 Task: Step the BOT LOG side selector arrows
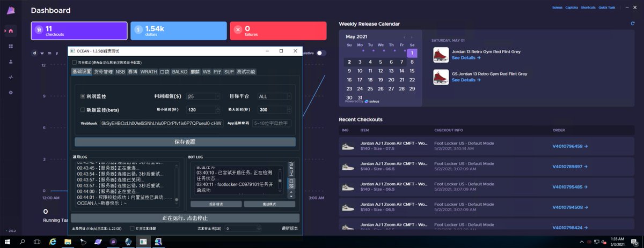pyautogui.click(x=291, y=193)
